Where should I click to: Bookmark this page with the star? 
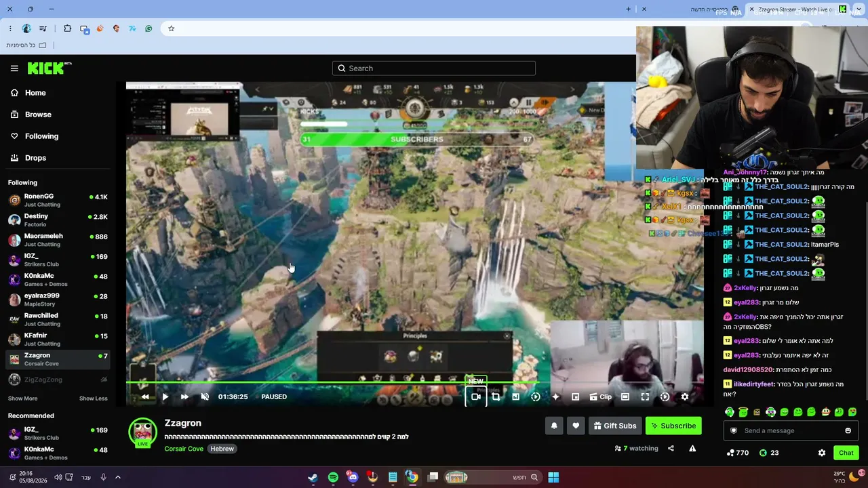pos(172,28)
